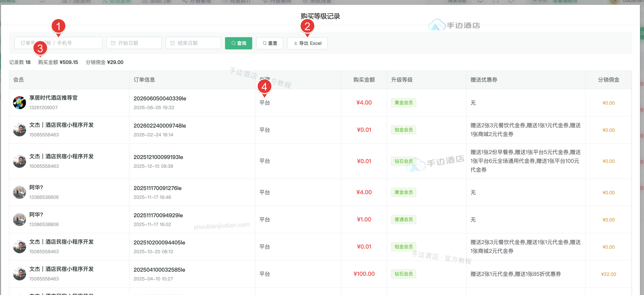Click the avatar in the 202510200094405le order row

pos(20,247)
